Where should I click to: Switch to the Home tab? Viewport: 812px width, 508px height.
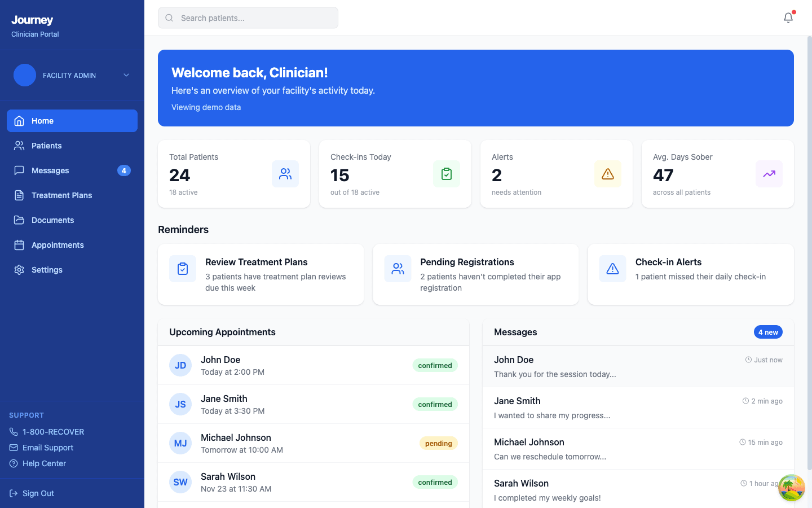click(x=42, y=120)
